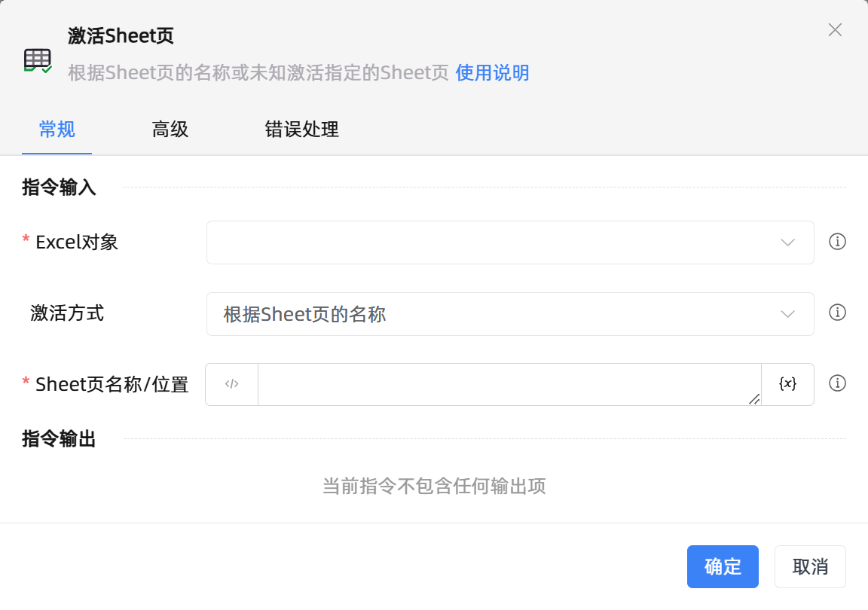The width and height of the screenshot is (868, 610).
Task: Toggle expression mode icon for Sheet页名称
Action: coord(232,384)
